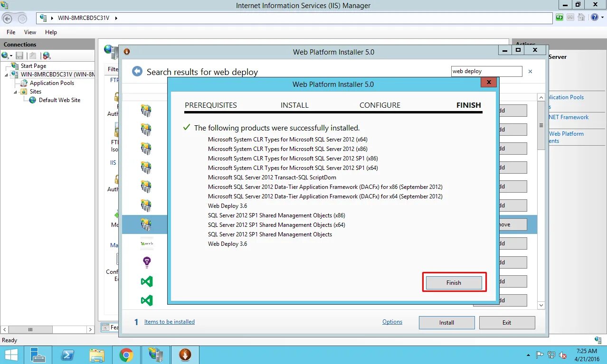607x364 pixels.
Task: Click the web deploy search field
Action: pos(486,71)
